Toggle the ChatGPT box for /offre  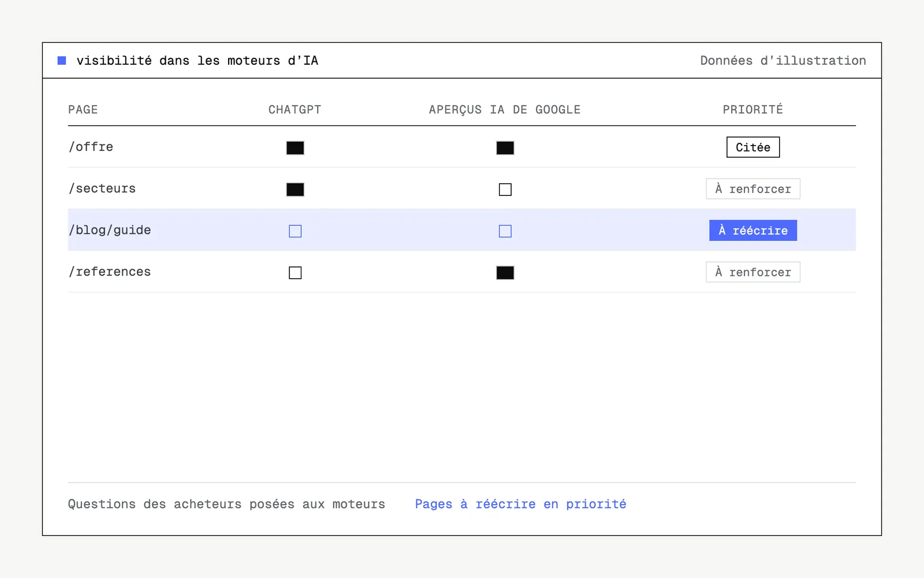[x=295, y=148]
